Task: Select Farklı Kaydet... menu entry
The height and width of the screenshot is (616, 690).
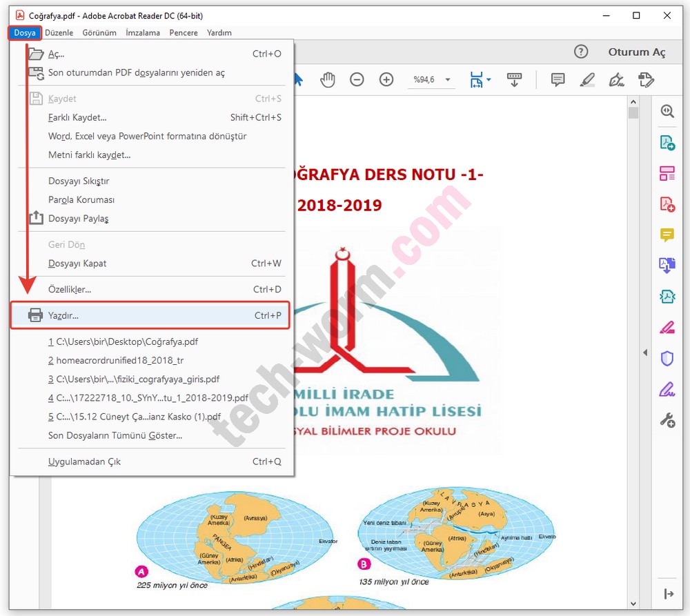Action: click(x=77, y=117)
